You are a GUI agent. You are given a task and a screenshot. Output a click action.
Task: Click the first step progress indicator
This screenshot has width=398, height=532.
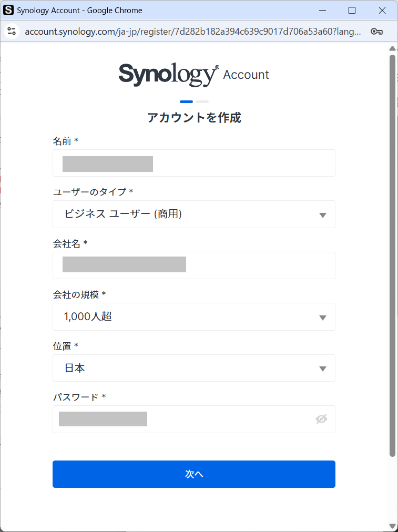pyautogui.click(x=186, y=101)
